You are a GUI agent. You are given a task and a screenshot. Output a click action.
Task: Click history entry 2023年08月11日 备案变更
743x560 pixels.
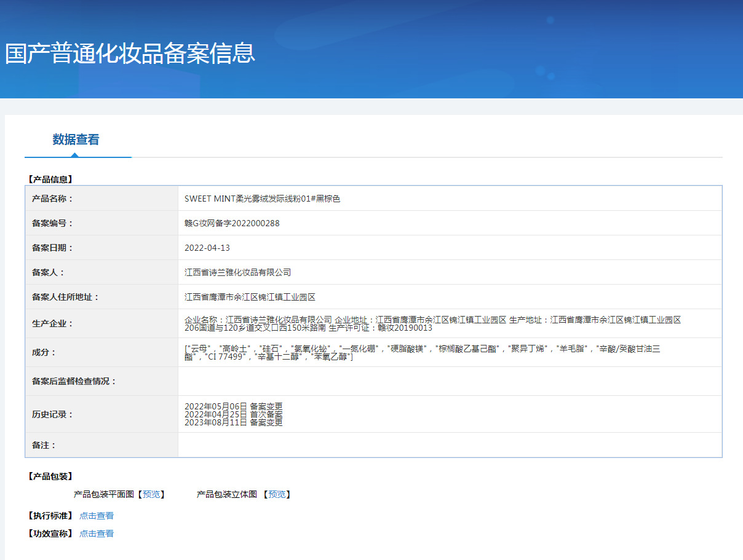tap(234, 422)
